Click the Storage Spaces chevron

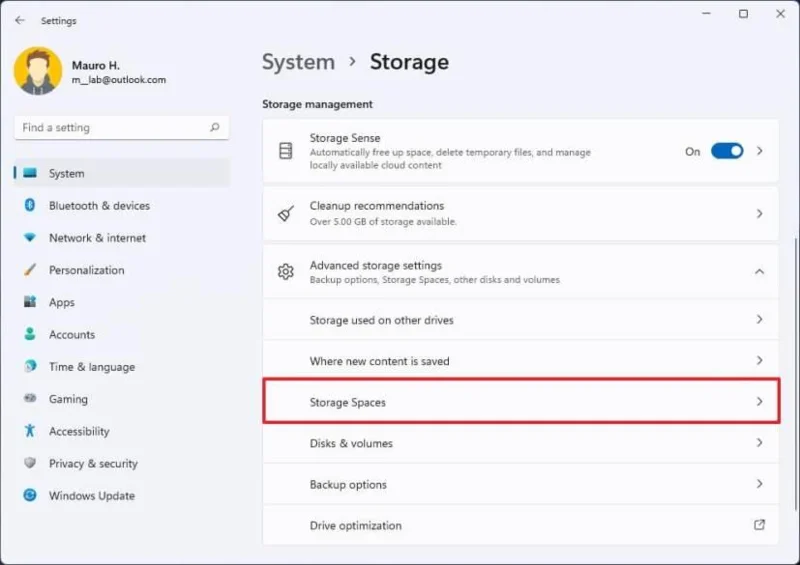[x=760, y=402]
